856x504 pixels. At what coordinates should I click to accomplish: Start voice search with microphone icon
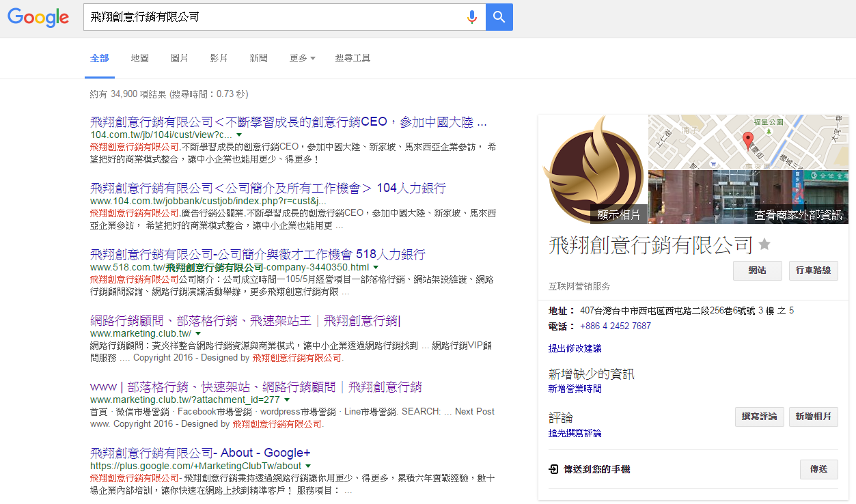[471, 17]
